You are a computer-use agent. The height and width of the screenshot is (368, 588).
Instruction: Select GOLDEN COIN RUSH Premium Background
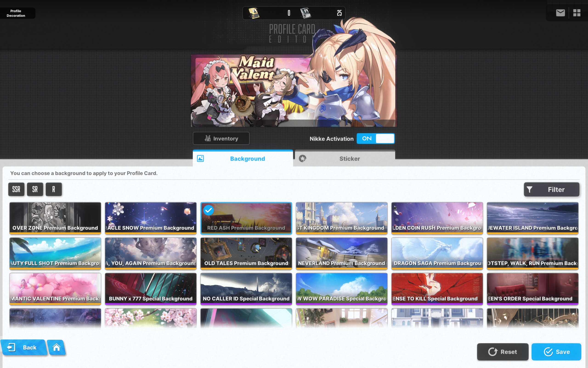click(437, 218)
